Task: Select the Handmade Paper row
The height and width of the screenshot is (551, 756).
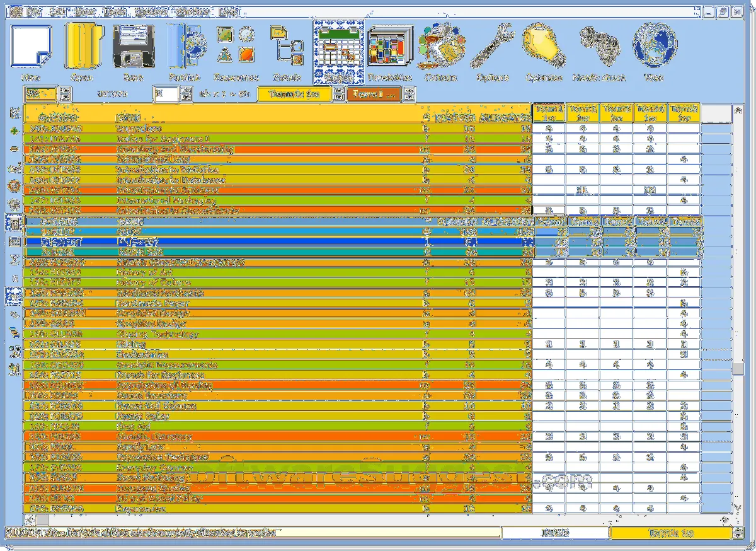Action: coord(278,303)
